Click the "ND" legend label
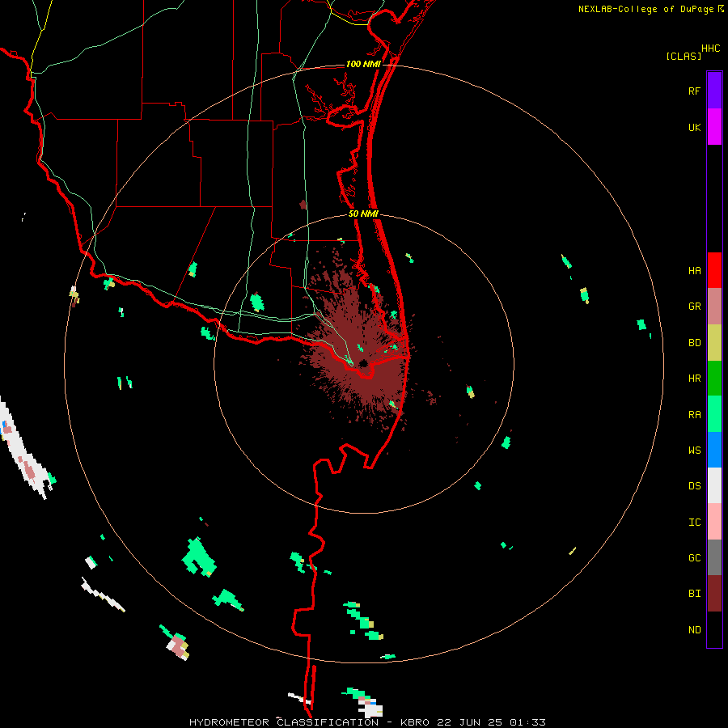This screenshot has width=728, height=728. 694,629
